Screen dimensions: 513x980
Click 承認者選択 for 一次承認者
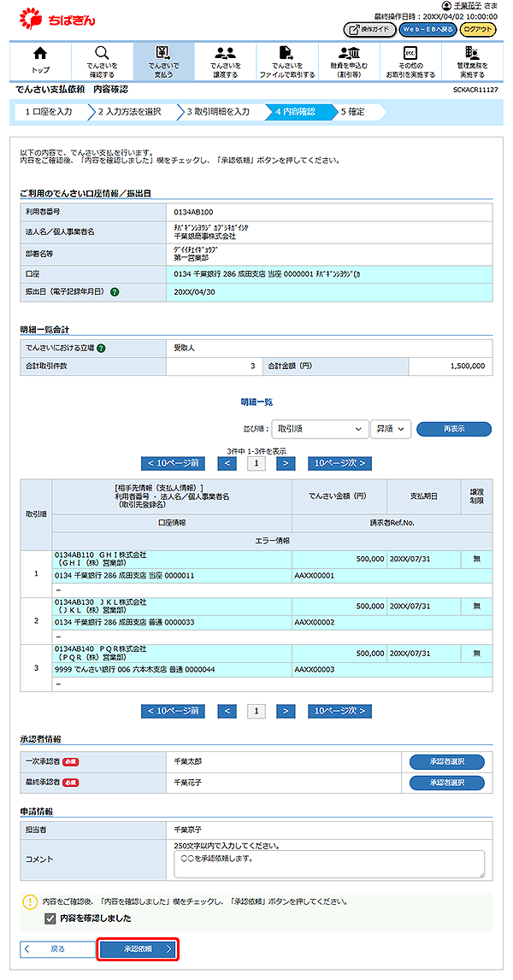tap(446, 760)
